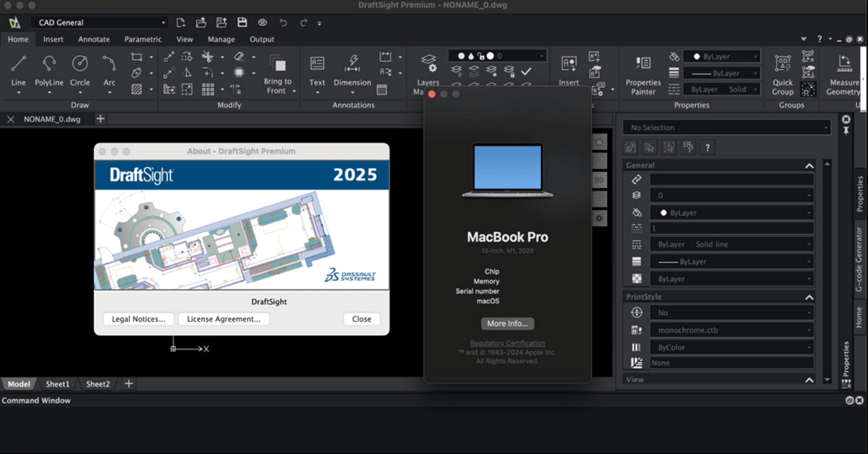Collapse the General properties section
868x454 pixels.
click(809, 166)
